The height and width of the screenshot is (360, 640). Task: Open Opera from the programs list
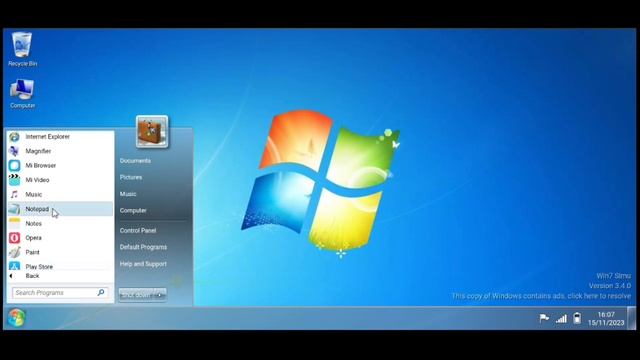coord(60,238)
